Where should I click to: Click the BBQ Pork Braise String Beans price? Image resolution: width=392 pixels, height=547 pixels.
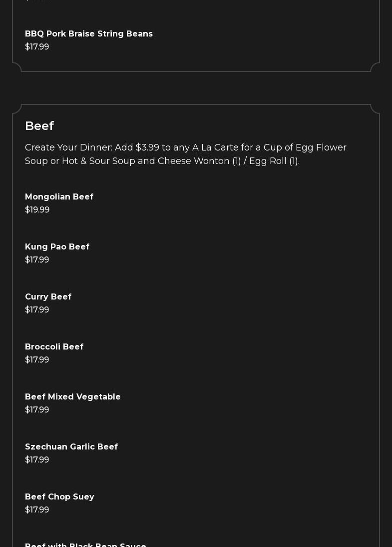(x=37, y=46)
